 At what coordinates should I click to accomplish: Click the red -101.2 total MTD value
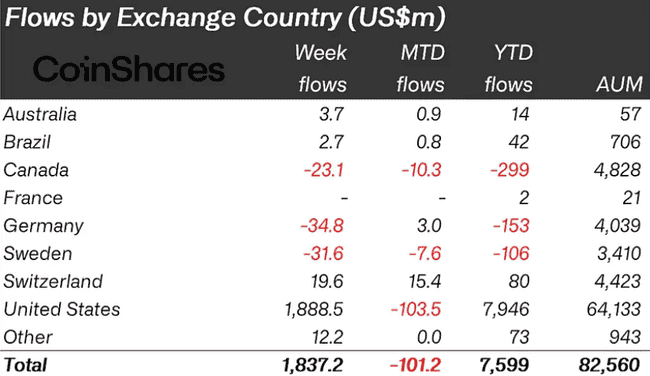pos(415,365)
